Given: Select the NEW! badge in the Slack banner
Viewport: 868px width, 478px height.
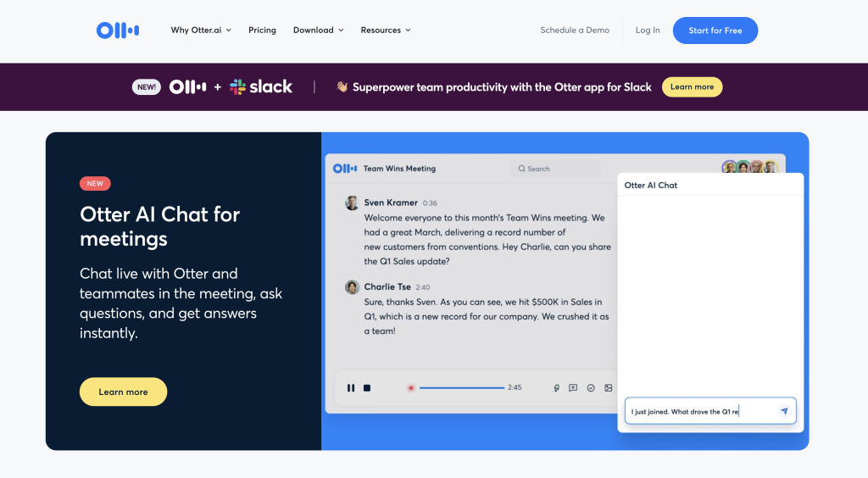Looking at the screenshot, I should [146, 86].
